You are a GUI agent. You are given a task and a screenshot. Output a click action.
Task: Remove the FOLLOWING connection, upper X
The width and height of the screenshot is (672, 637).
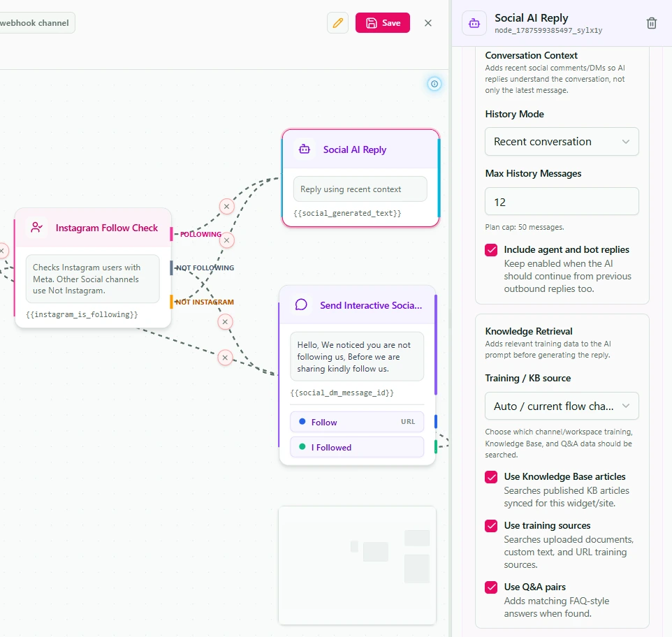point(227,207)
